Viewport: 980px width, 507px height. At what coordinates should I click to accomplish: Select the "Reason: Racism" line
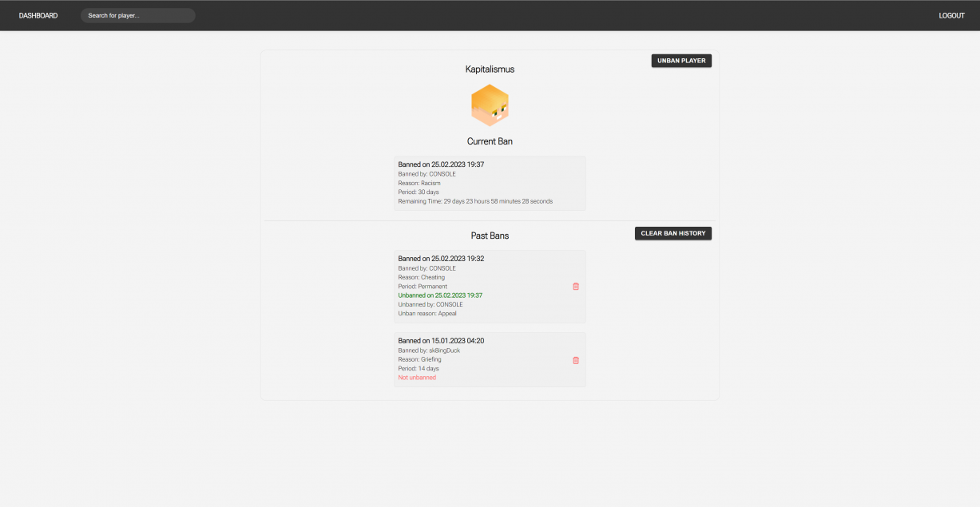419,183
